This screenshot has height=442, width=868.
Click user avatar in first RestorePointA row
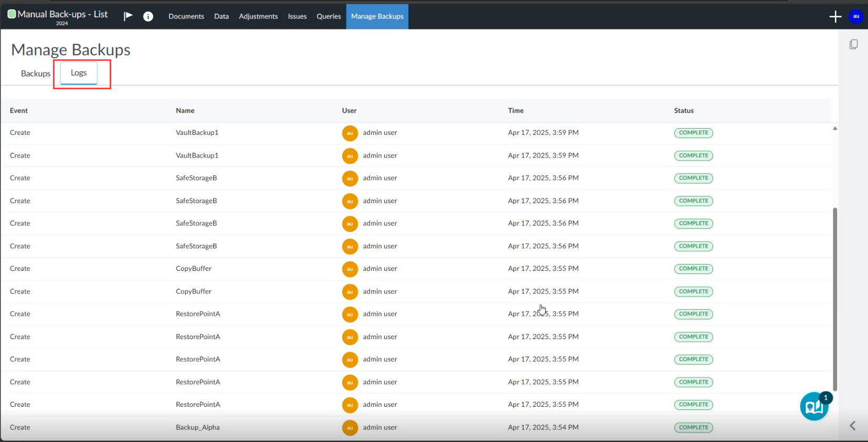click(350, 314)
